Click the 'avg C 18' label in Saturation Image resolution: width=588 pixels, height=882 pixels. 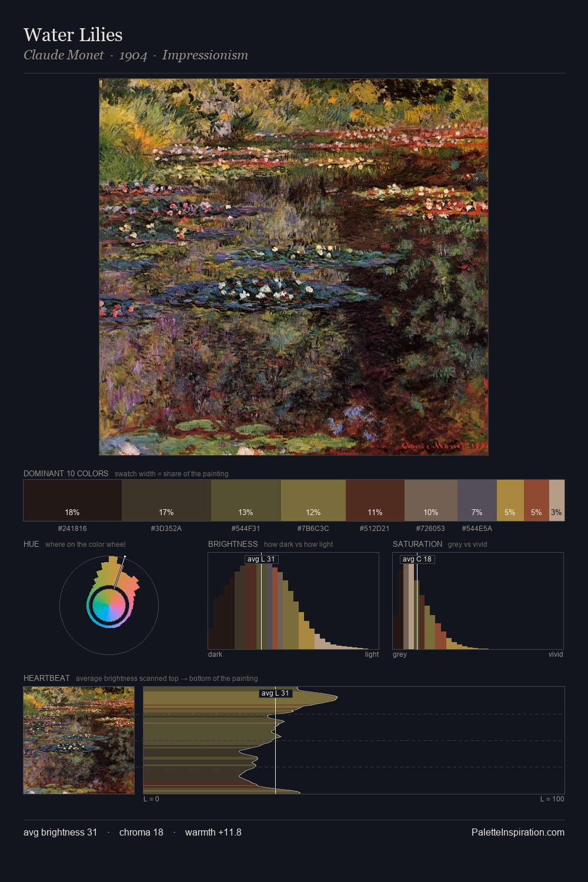tap(417, 559)
